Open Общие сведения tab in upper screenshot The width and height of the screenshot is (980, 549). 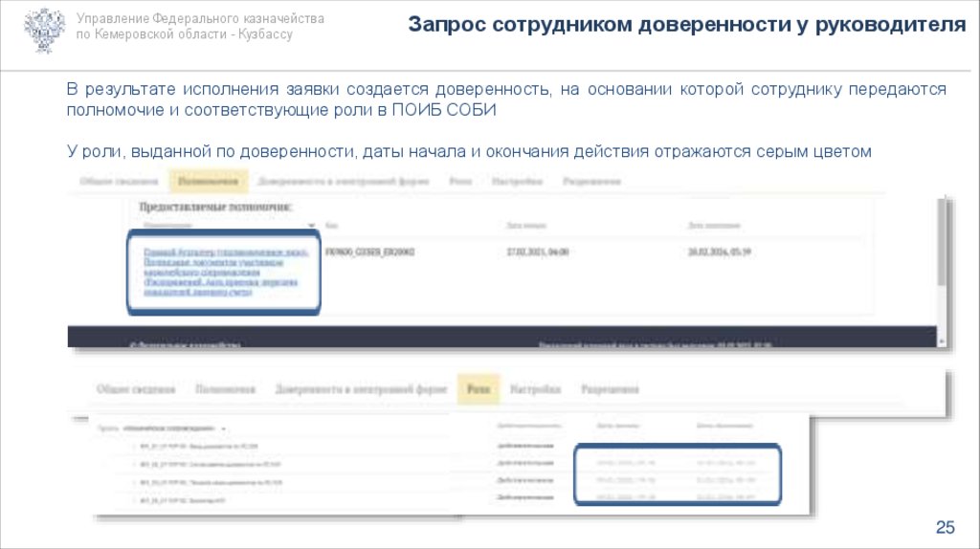pyautogui.click(x=119, y=181)
